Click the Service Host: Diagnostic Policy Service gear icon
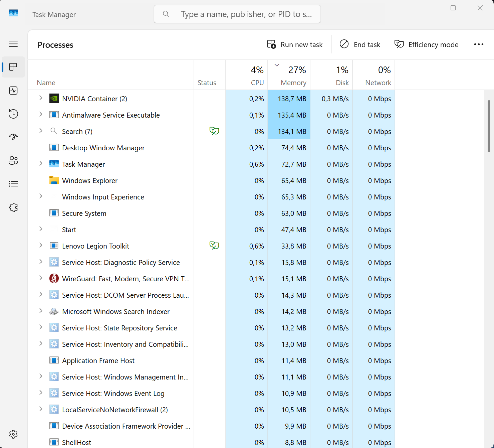Screen dimensions: 494x448 (54, 262)
